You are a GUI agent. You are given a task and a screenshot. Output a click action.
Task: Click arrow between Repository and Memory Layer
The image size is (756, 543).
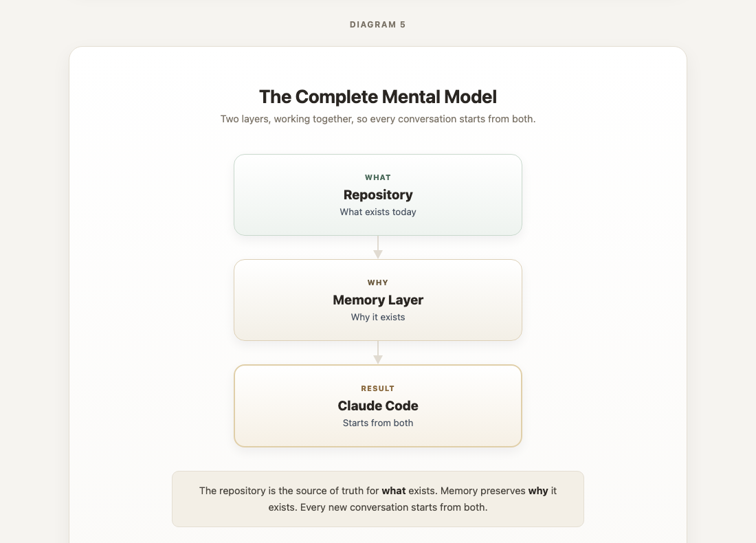coord(377,247)
